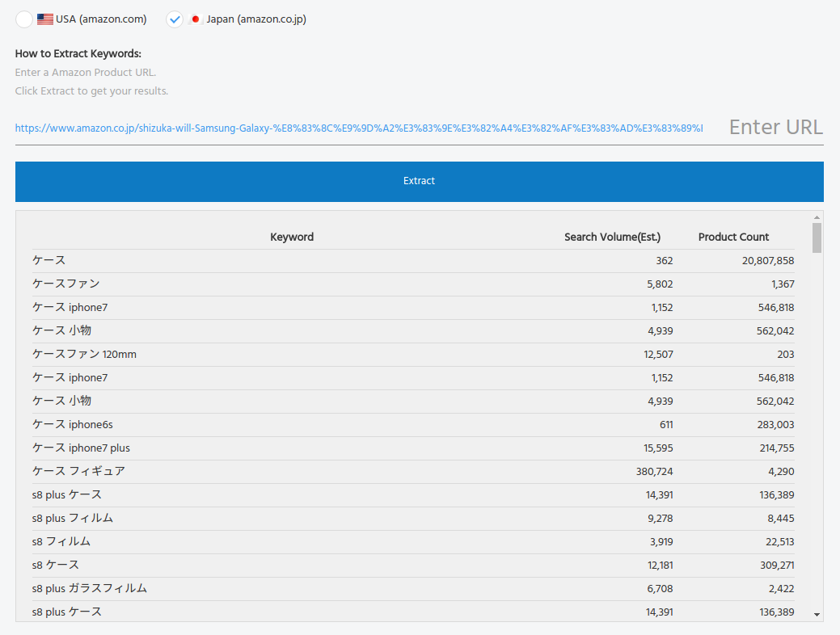Sort by Search Volume(Est.) column header
Viewport: 840px width, 635px height.
click(x=612, y=237)
